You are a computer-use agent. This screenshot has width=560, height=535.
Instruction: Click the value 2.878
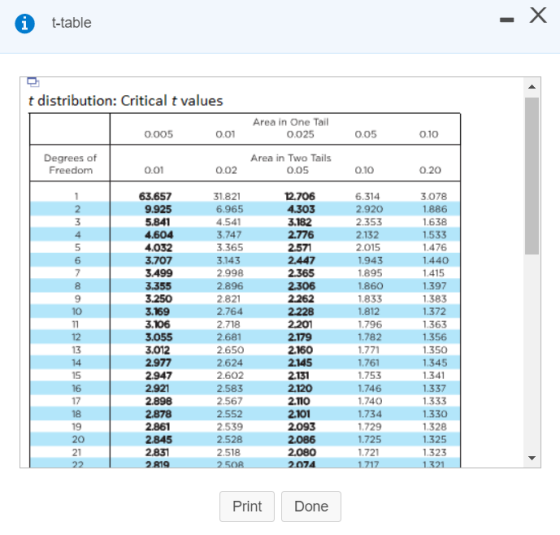[158, 414]
